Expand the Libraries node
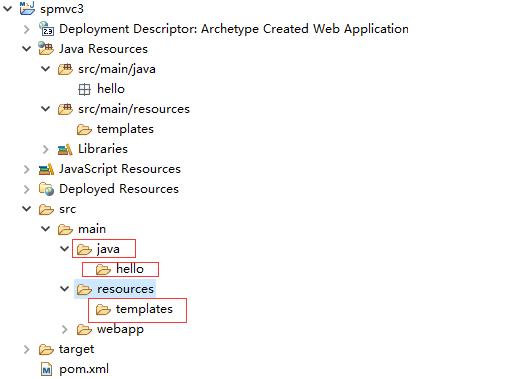This screenshot has height=379, width=525. (46, 149)
